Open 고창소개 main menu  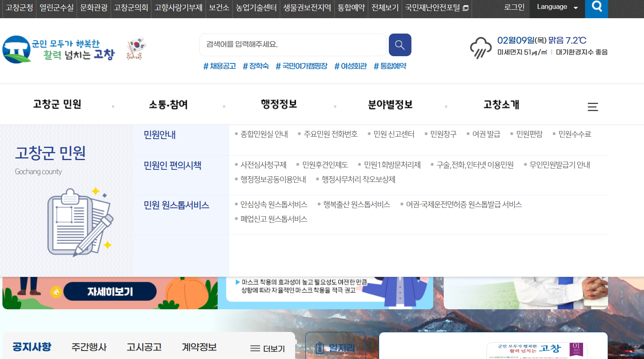[501, 105]
